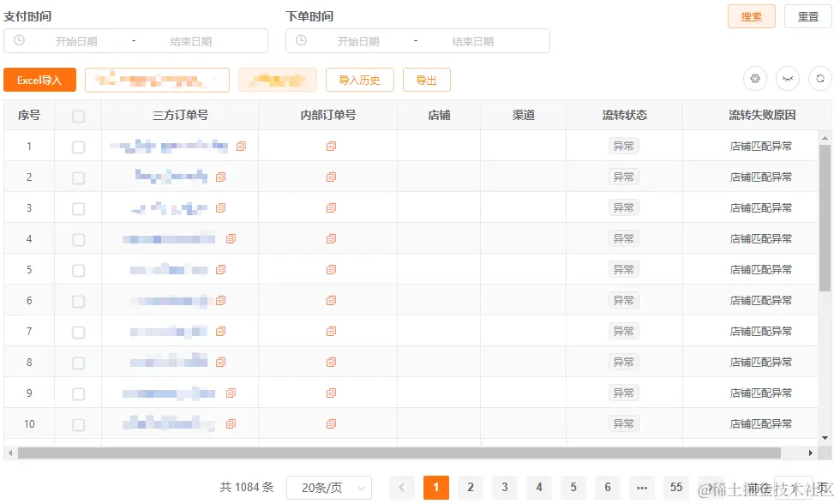Viewport: 840px width, 504px height.
Task: Check the checkbox for row 5
Action: 78,271
